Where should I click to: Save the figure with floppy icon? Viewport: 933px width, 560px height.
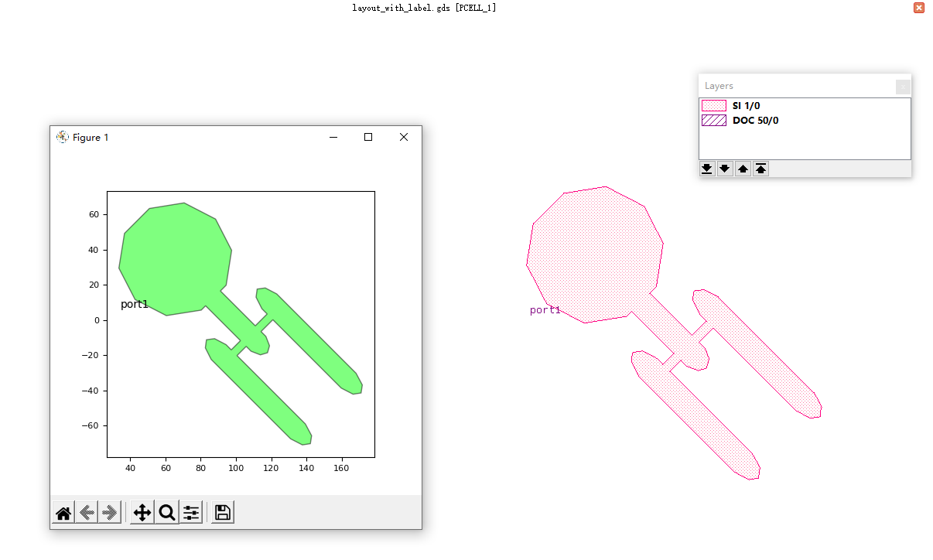pos(223,512)
